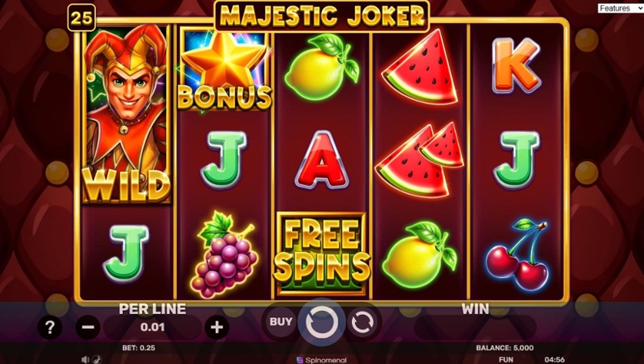Open the help question mark button
The width and height of the screenshot is (644, 364).
pos(50,327)
